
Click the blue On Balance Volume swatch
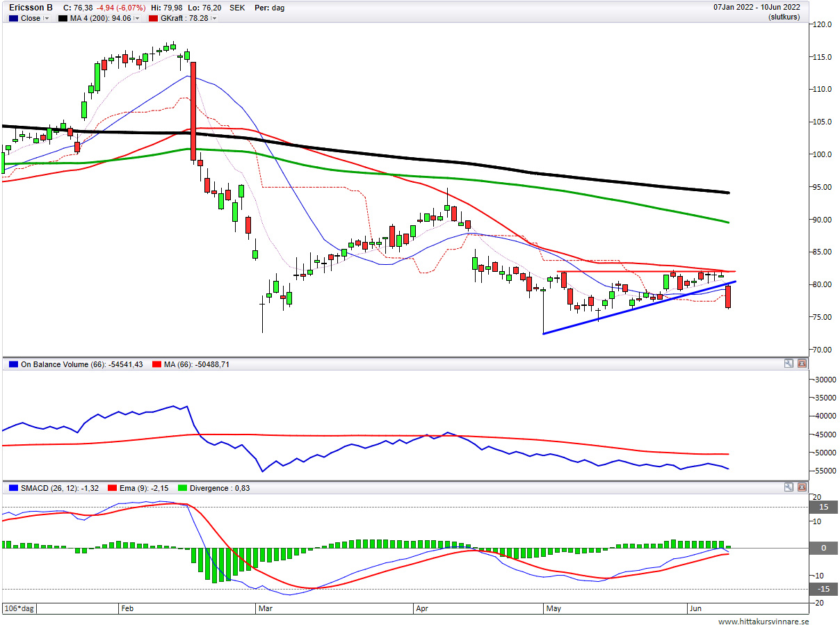(x=13, y=364)
